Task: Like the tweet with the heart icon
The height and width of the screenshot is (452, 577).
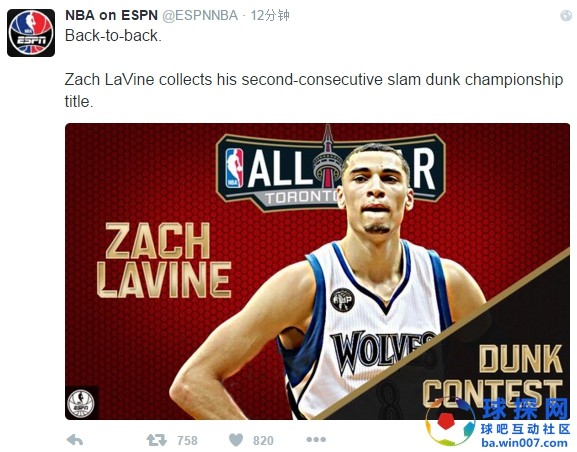Action: [x=236, y=440]
